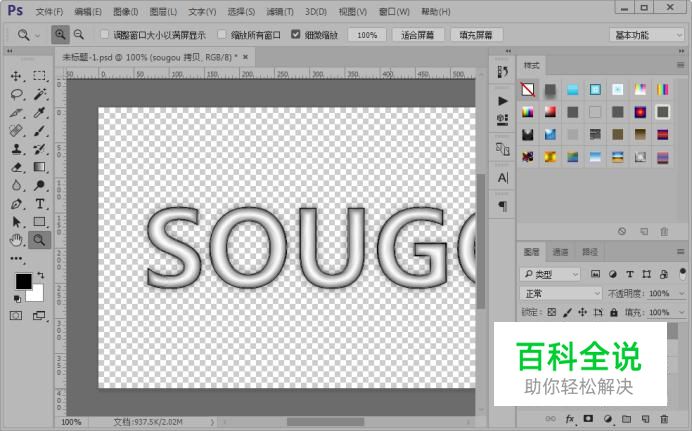This screenshot has width=692, height=431.
Task: Select the Hand tool
Action: (x=16, y=240)
